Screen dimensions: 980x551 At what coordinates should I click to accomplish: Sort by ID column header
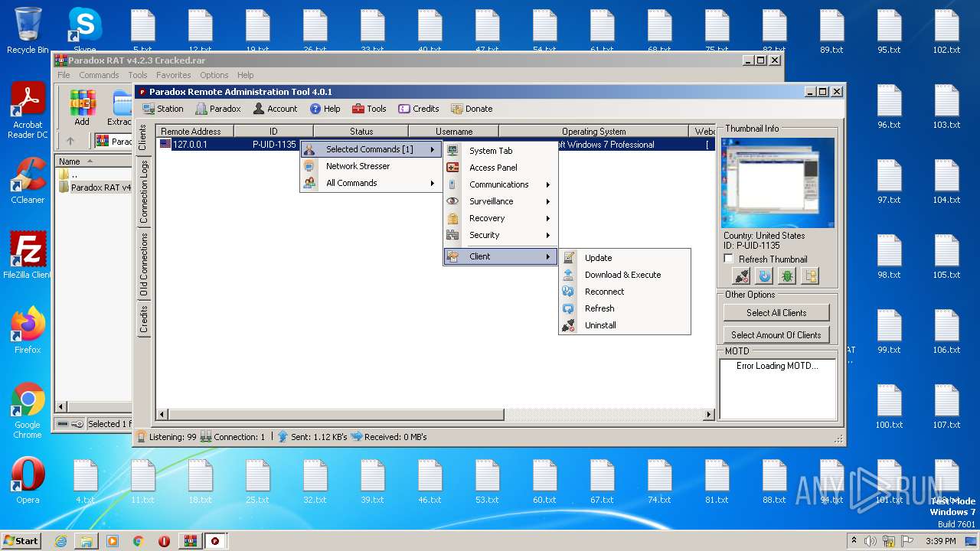(x=273, y=132)
